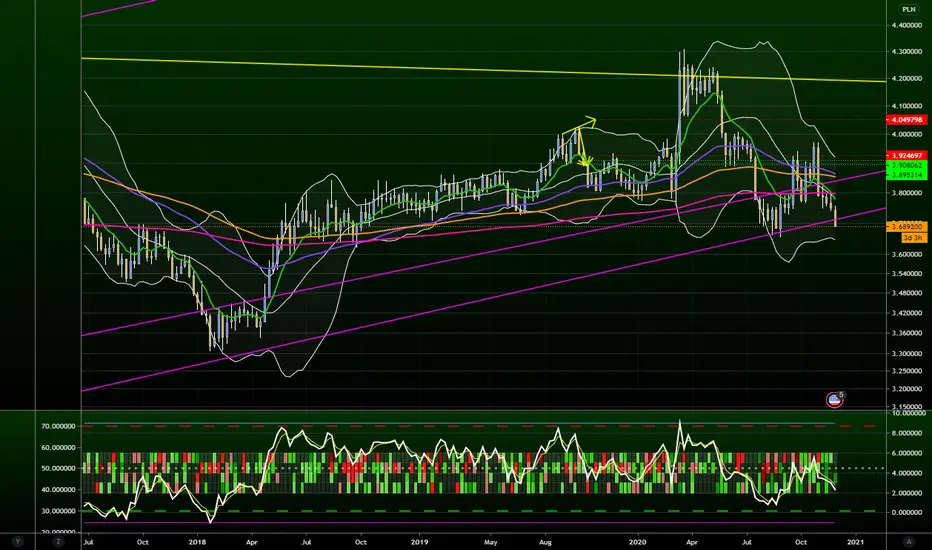
Task: Click the 2019 label on the time axis
Action: tap(420, 542)
